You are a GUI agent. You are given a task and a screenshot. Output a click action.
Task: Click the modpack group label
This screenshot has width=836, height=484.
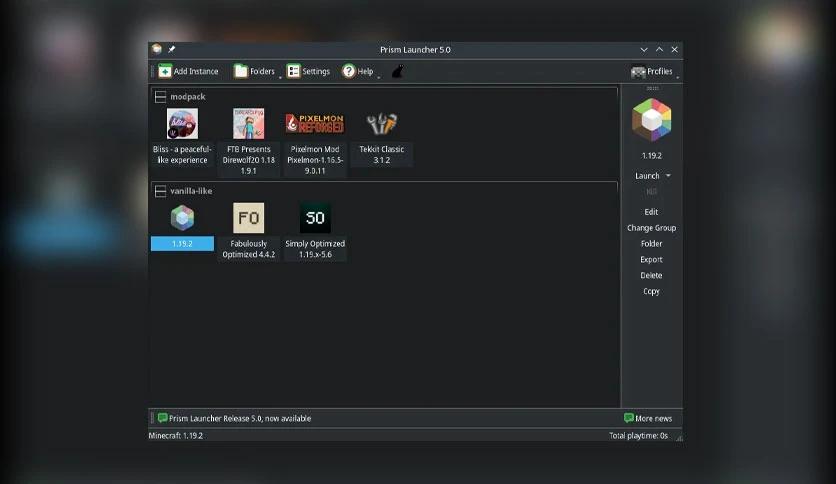pos(188,96)
